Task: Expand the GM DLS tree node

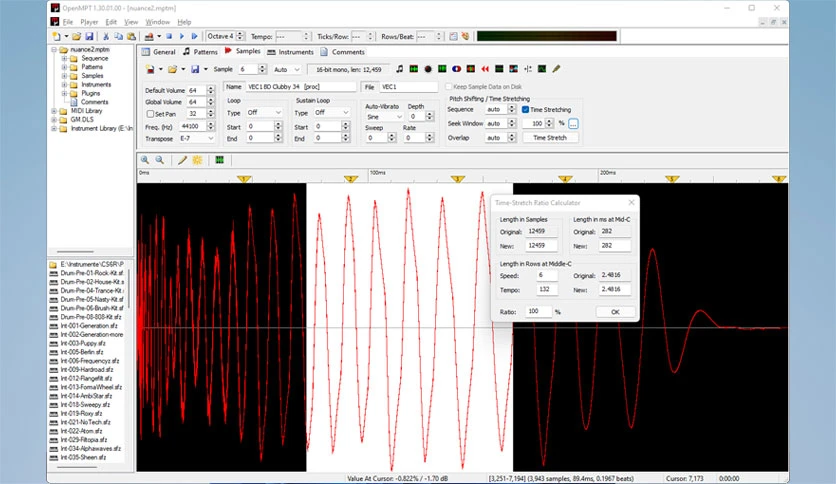Action: click(x=54, y=120)
